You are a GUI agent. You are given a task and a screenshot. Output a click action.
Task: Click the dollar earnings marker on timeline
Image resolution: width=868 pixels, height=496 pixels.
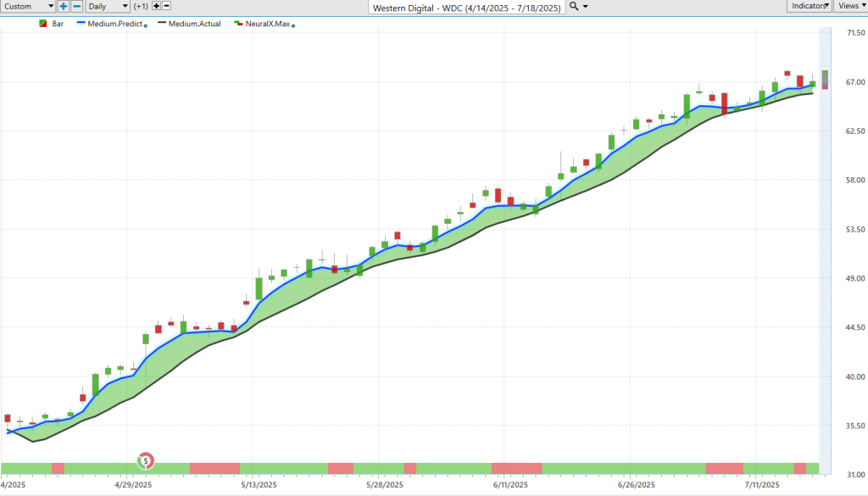146,461
